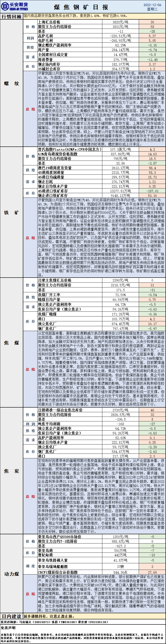Select the value 82.62%
Viewport: 166px width, 644px height.
pos(120,438)
